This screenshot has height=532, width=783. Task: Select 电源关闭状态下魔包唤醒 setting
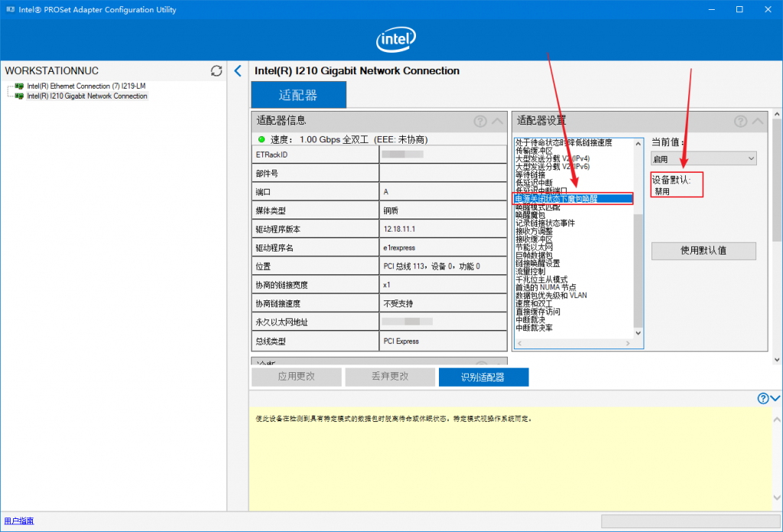(573, 199)
